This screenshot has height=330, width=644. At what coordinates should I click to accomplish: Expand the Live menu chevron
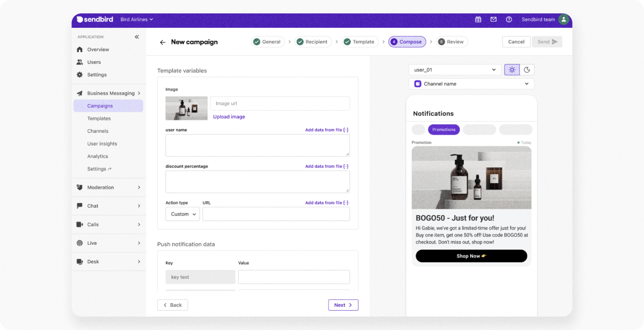[139, 243]
